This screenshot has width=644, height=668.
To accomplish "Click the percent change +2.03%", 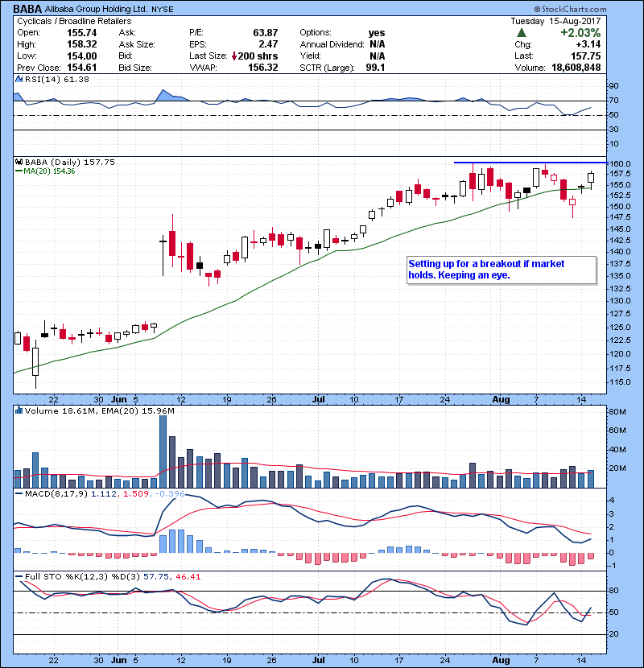I will tap(580, 33).
